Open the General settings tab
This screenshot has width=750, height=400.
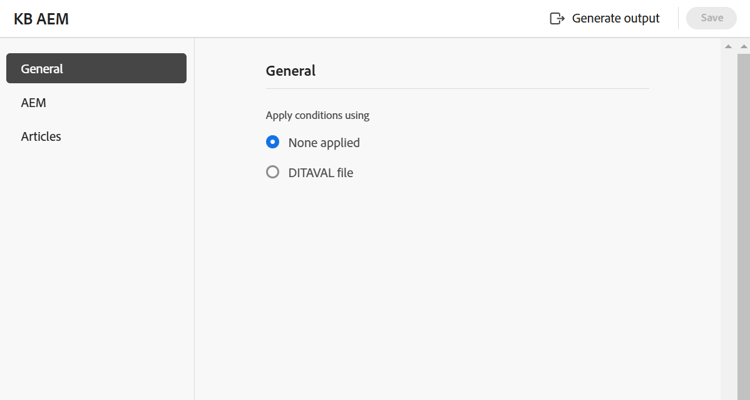click(96, 69)
